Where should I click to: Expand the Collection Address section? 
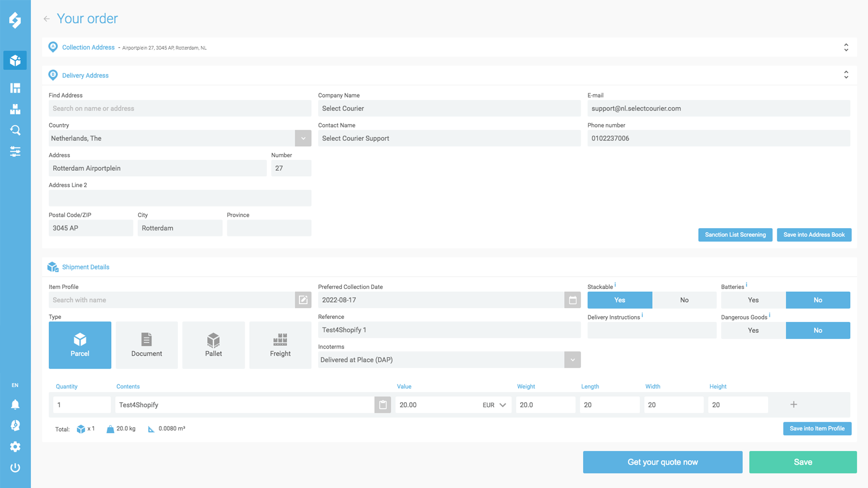point(846,48)
